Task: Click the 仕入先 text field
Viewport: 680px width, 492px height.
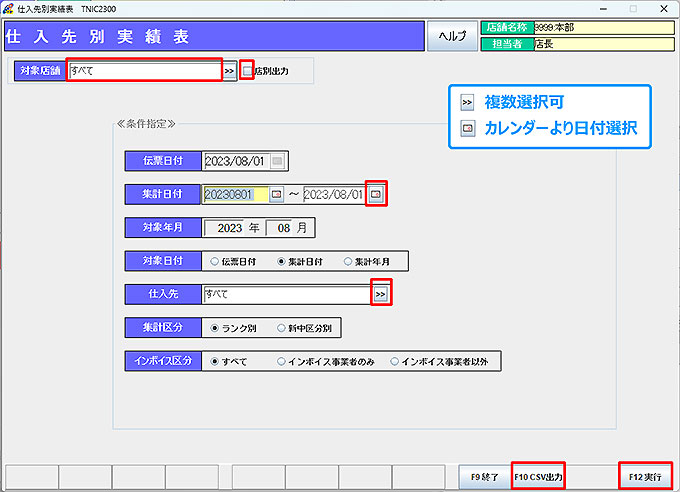Action: tap(287, 294)
